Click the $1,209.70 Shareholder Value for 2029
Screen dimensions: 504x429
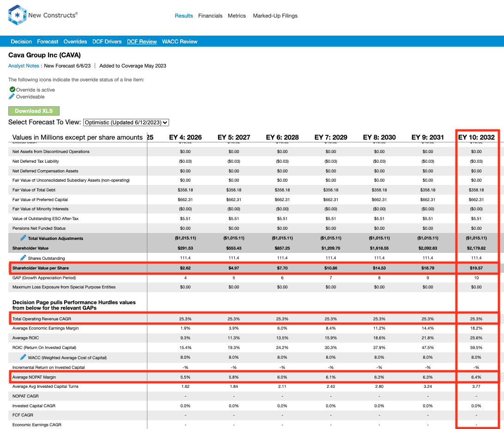[331, 248]
